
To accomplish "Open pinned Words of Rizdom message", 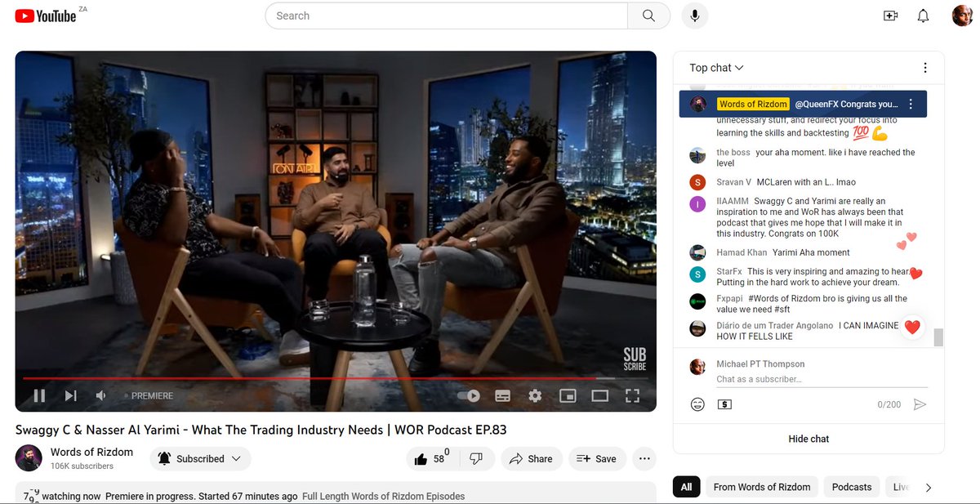I will click(x=804, y=105).
